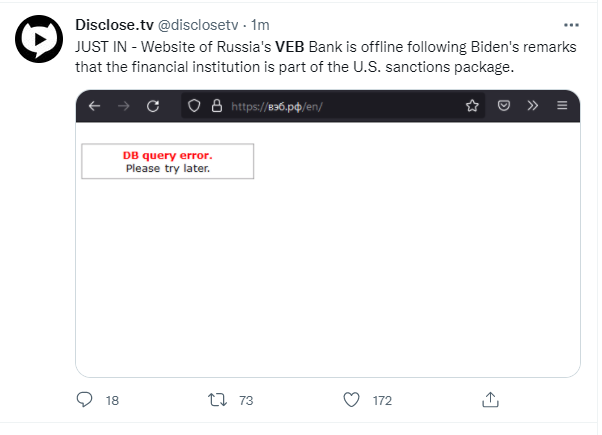Click the padlock site security icon

[217, 106]
